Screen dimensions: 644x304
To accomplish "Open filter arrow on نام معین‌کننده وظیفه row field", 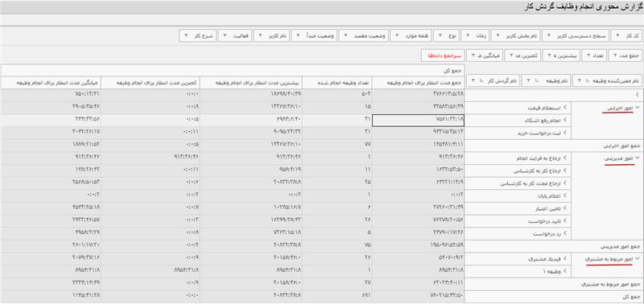I will pos(579,80).
